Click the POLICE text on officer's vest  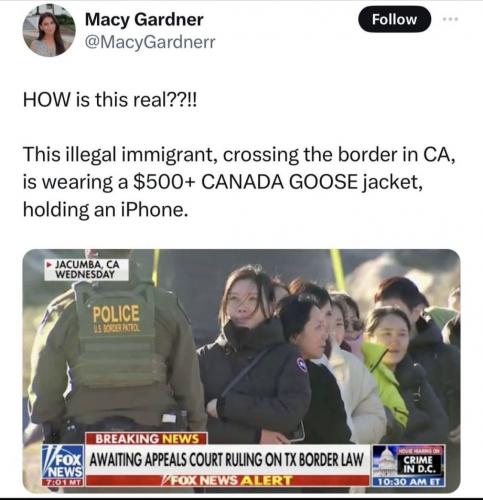116,314
